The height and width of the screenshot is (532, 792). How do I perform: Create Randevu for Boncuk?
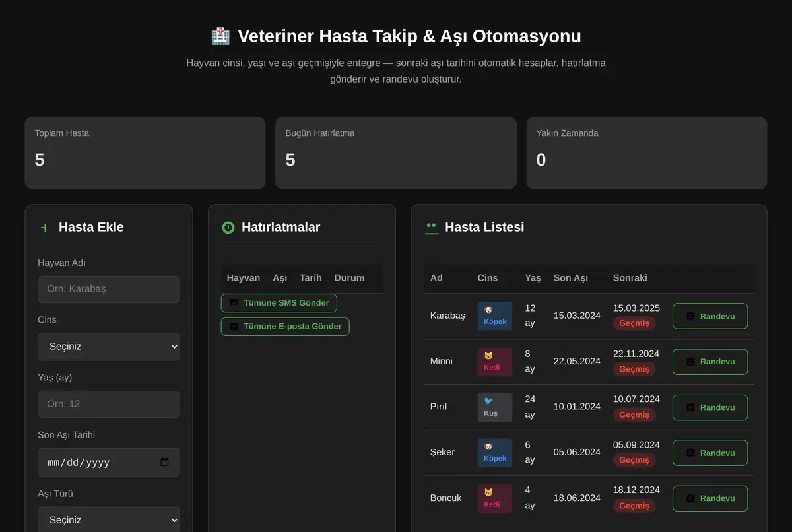[710, 498]
